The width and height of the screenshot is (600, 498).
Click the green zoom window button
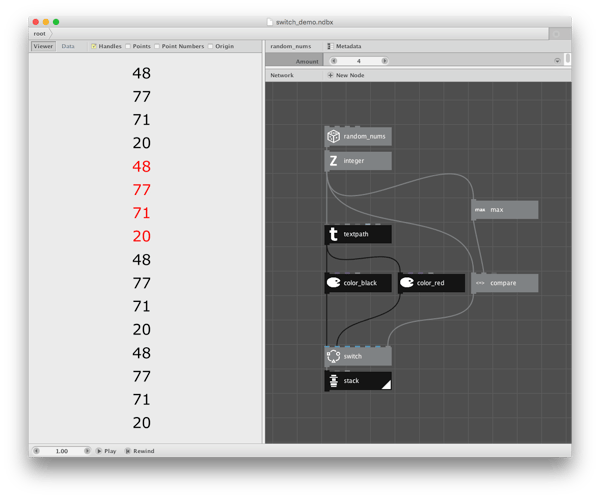click(x=56, y=22)
